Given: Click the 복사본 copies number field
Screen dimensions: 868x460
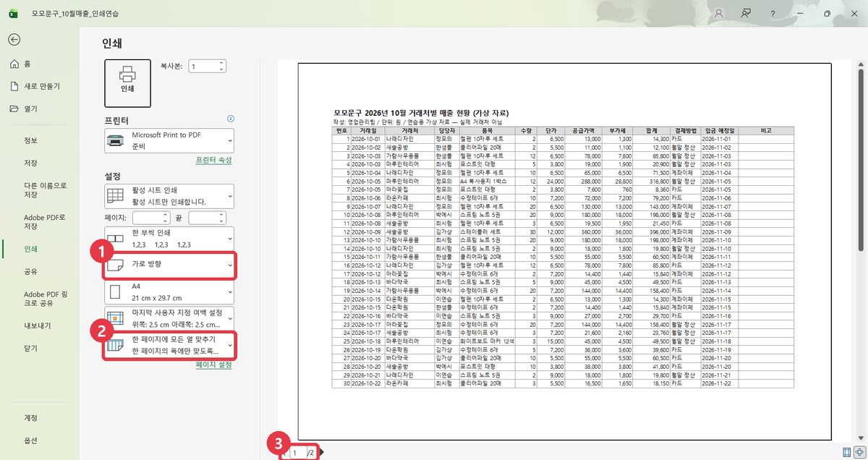Looking at the screenshot, I should click(x=208, y=66).
